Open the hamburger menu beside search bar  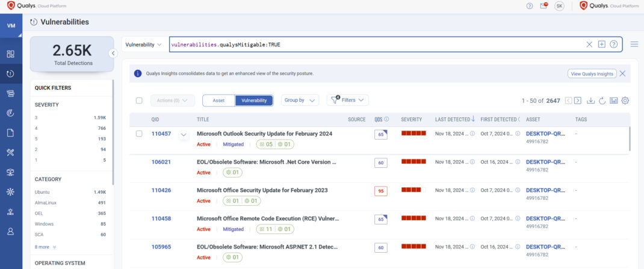coord(634,45)
